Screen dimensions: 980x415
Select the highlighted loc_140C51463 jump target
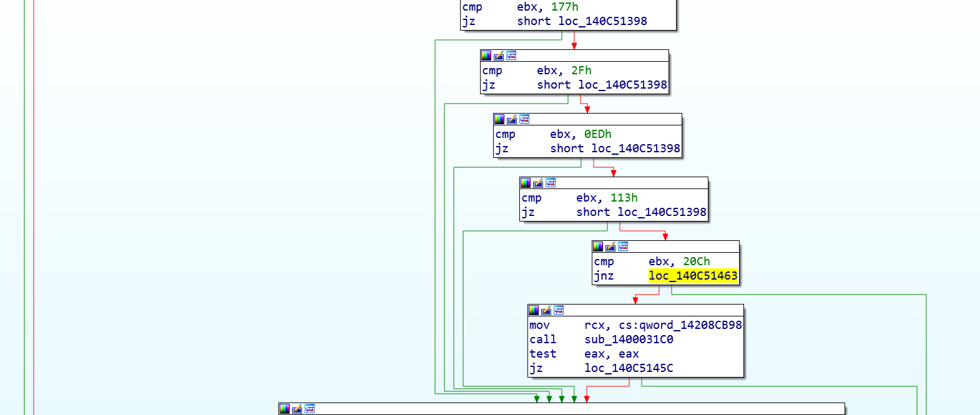point(693,276)
